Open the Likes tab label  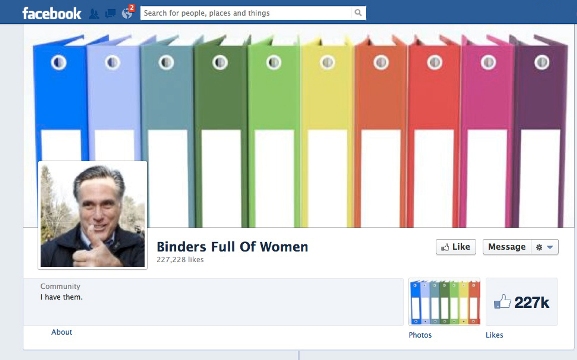pyautogui.click(x=494, y=335)
